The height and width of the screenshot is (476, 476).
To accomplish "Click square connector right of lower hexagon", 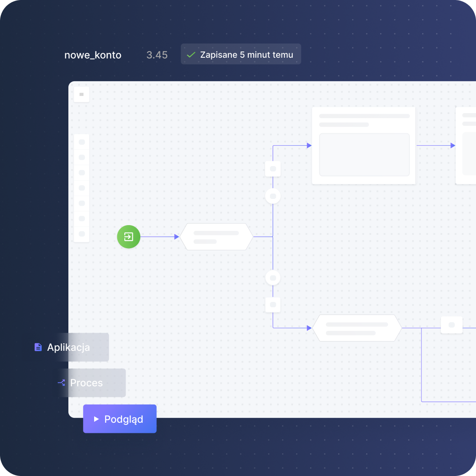I will pos(452,325).
